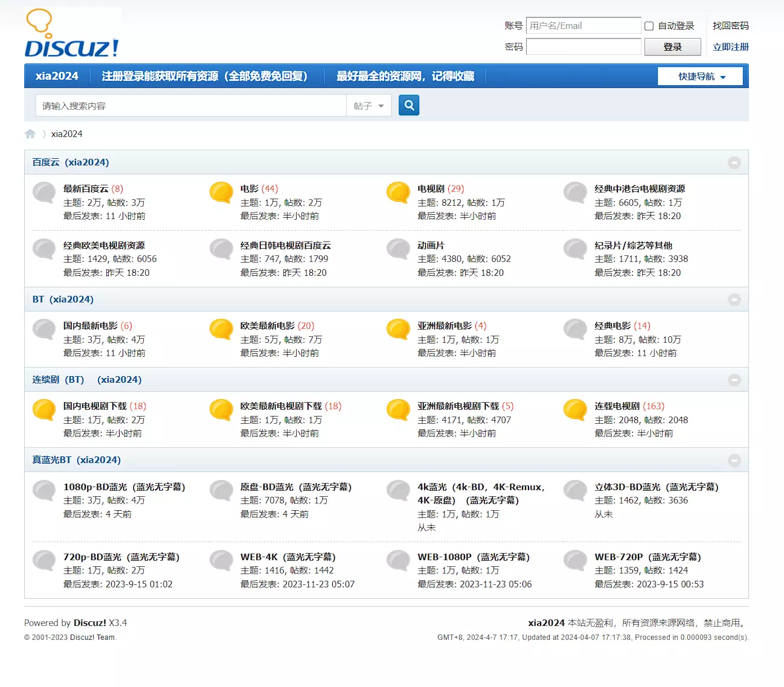Open the 最好最全的资源网 navigation item
Screen dimensions: 784x687
(405, 76)
